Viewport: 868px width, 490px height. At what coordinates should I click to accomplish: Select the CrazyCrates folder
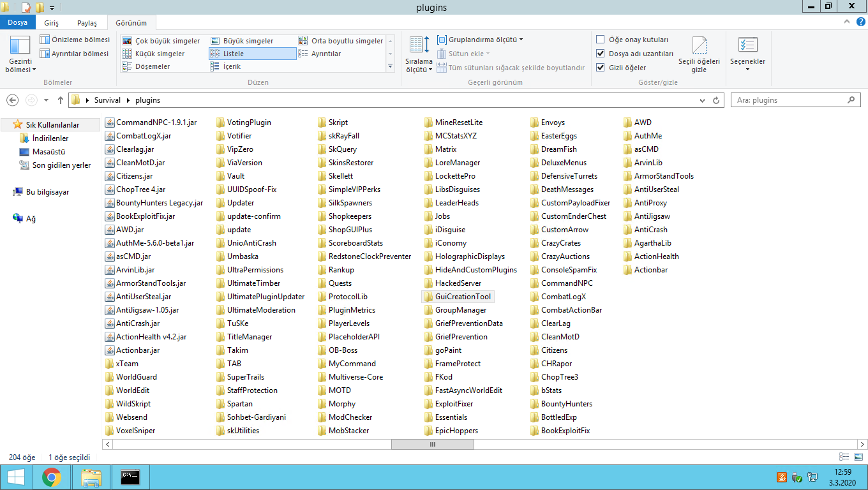click(x=556, y=243)
